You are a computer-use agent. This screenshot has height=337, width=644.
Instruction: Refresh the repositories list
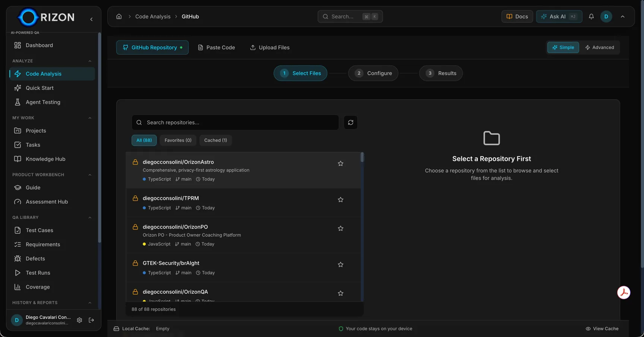pos(350,122)
